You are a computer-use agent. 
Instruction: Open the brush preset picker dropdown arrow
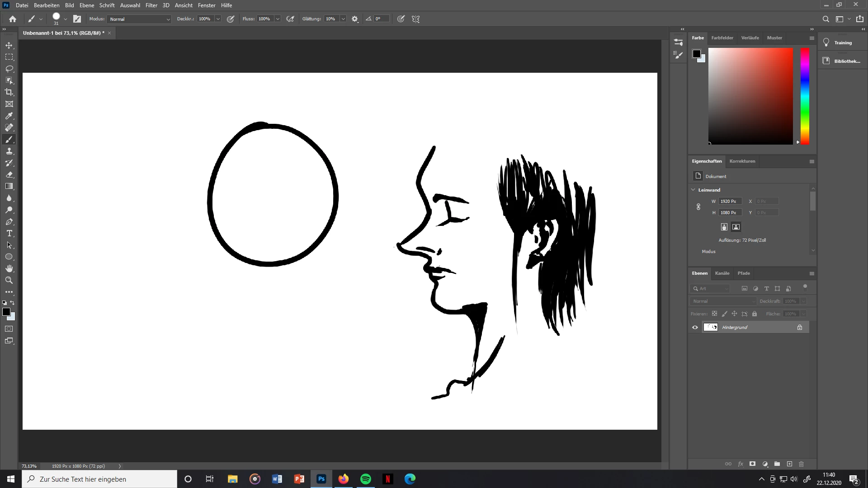66,19
